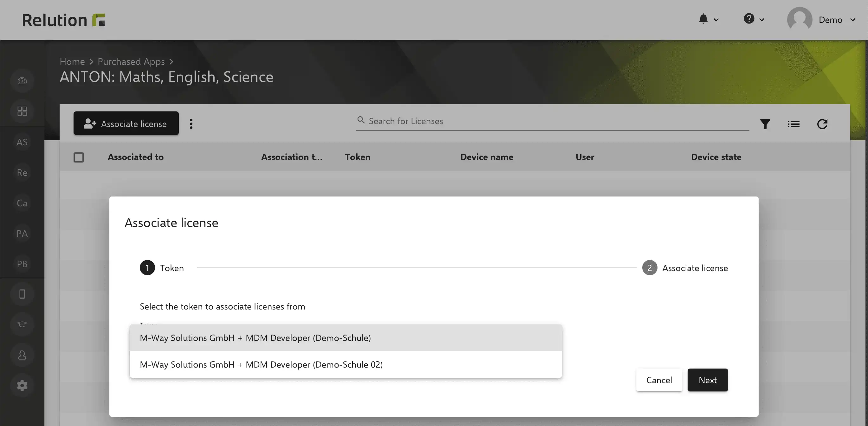Select the Demo-Schule 02 token option
This screenshot has height=426, width=868.
346,365
